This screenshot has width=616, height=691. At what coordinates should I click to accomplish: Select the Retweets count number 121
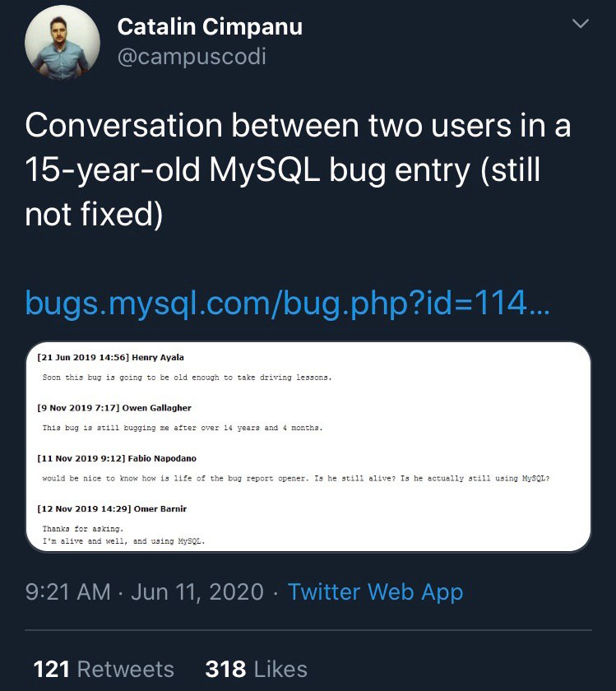(51, 669)
